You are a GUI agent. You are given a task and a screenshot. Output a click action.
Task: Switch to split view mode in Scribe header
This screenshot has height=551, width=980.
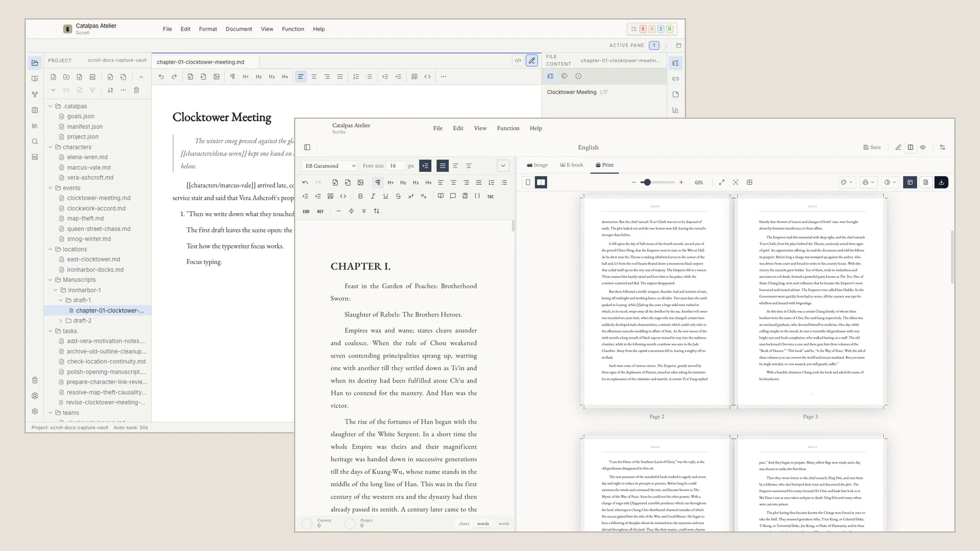[910, 148]
